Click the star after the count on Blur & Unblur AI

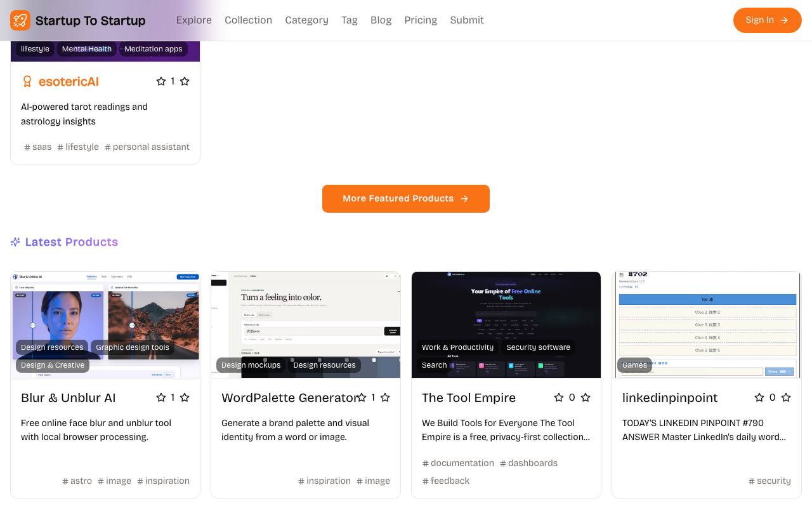coord(185,398)
